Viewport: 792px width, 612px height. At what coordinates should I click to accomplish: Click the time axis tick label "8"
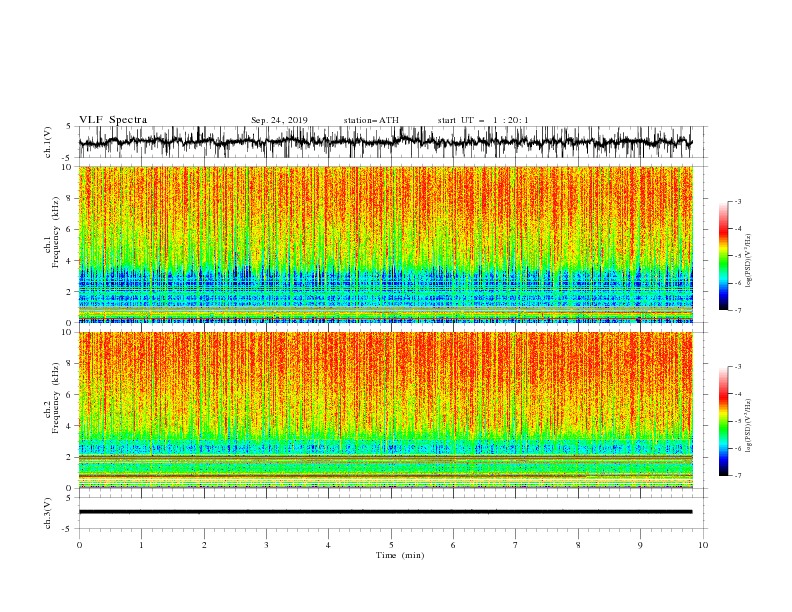coord(578,545)
